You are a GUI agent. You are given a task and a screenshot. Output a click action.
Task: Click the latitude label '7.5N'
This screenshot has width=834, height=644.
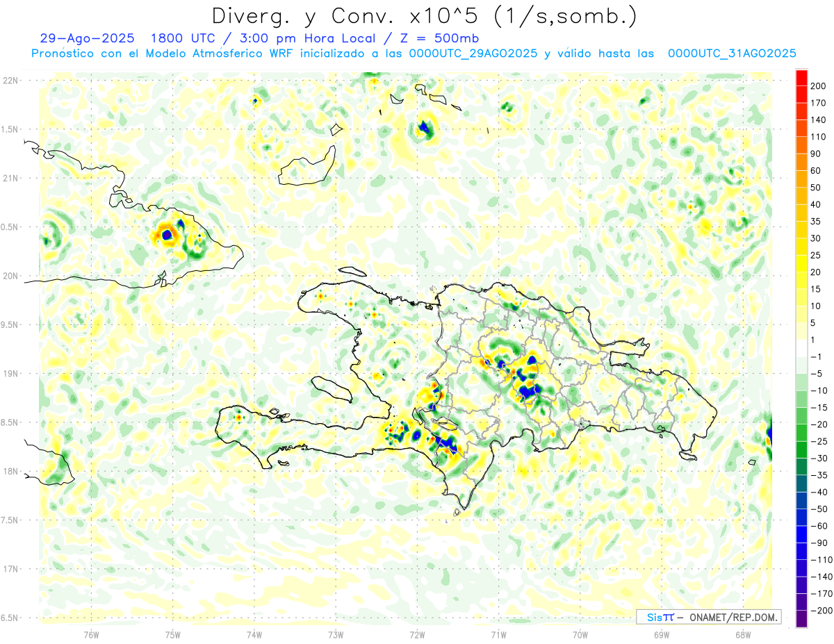tap(10, 520)
